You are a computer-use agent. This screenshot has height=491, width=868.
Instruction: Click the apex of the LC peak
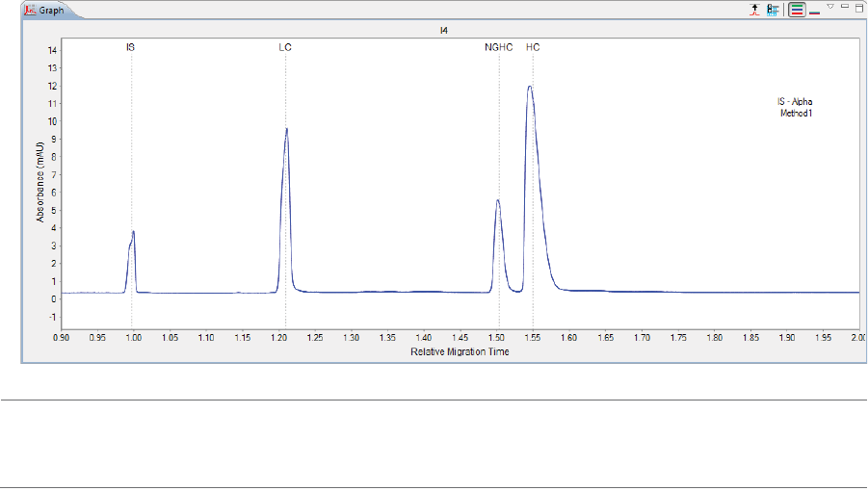pos(287,129)
